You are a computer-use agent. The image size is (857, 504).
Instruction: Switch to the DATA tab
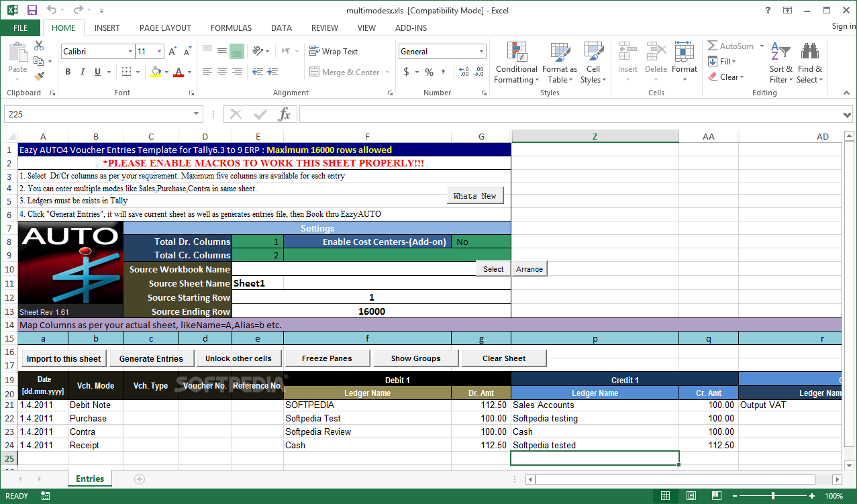click(x=281, y=28)
